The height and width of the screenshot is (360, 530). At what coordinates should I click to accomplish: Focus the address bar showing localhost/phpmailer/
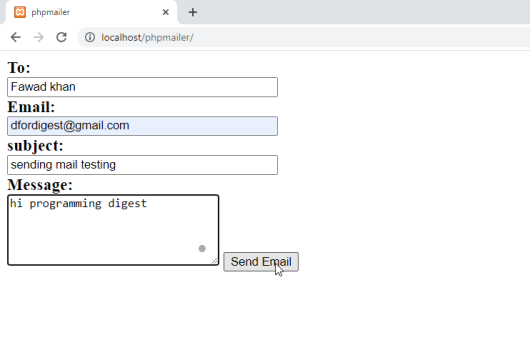point(304,37)
